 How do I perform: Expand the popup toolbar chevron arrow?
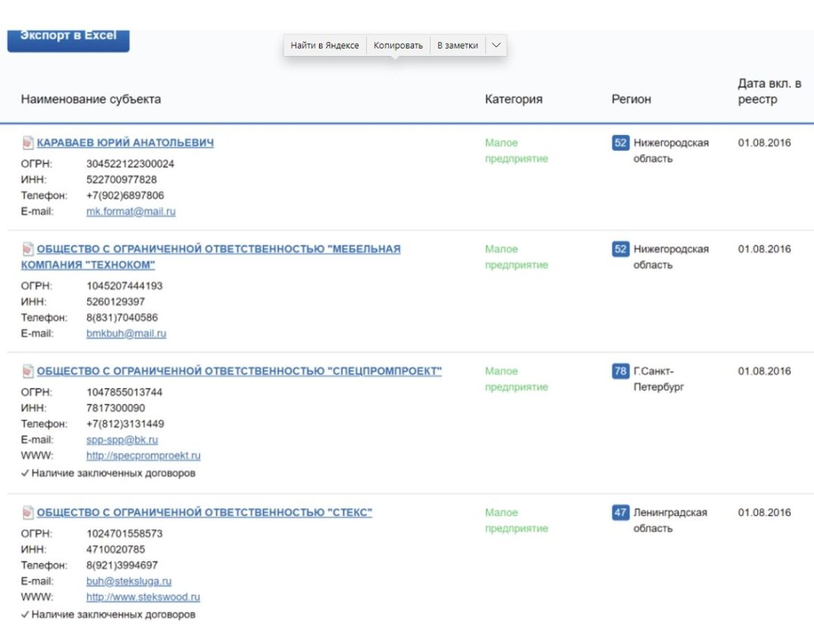tap(496, 45)
